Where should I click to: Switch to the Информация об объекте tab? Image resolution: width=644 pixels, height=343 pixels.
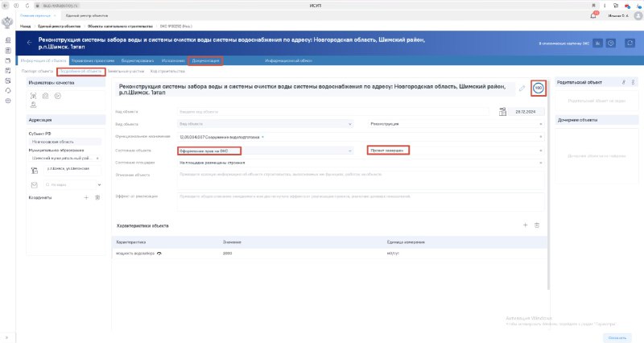(x=43, y=61)
